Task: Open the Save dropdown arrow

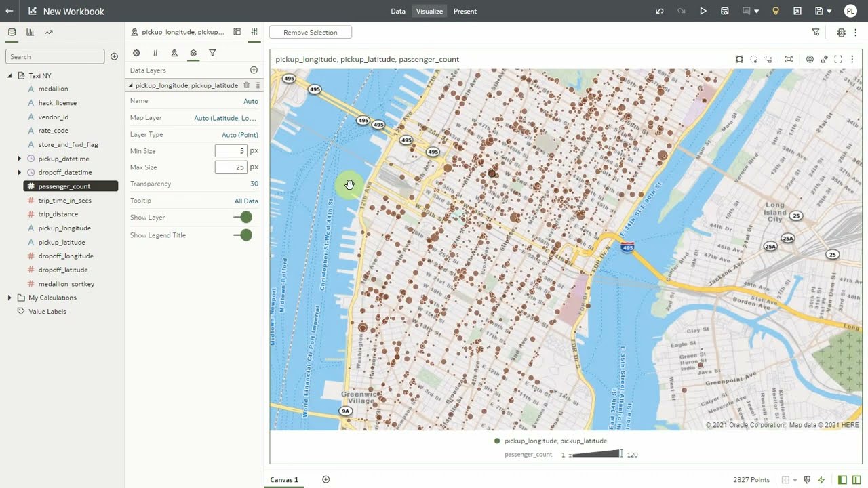Action: [x=830, y=12]
